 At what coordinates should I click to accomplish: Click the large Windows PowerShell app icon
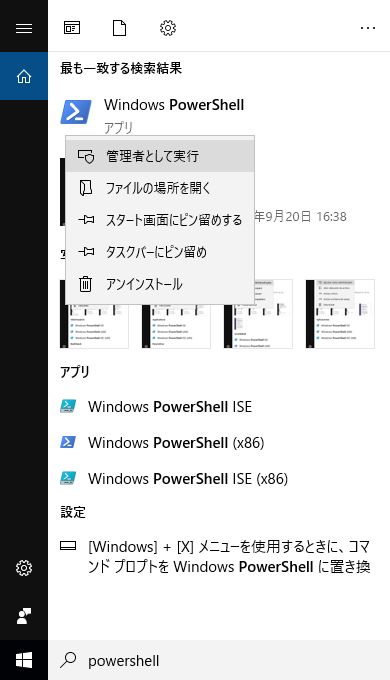coord(76,112)
